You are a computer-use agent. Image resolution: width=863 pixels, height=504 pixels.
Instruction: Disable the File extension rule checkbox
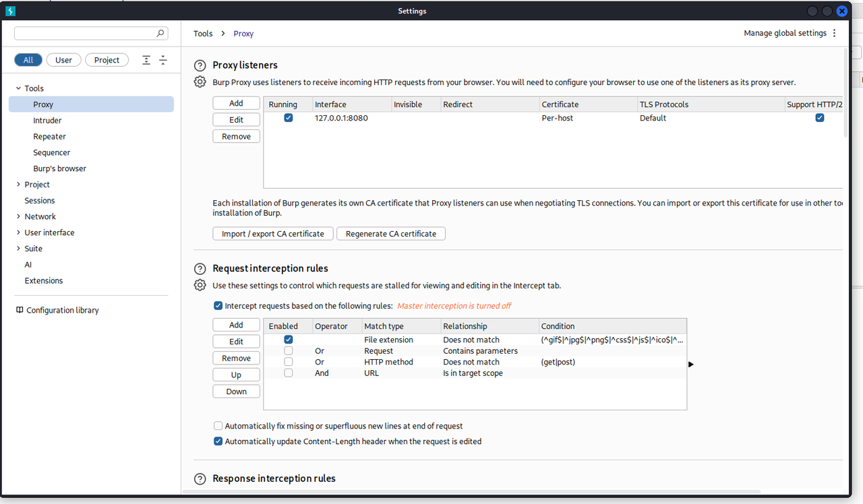289,340
